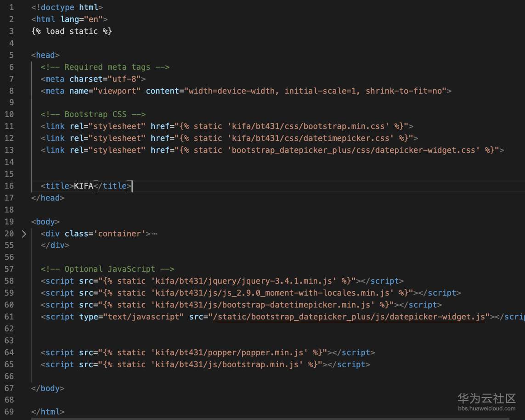This screenshot has width=525, height=420.
Task: Click line number 1 in the gutter
Action: 11,8
